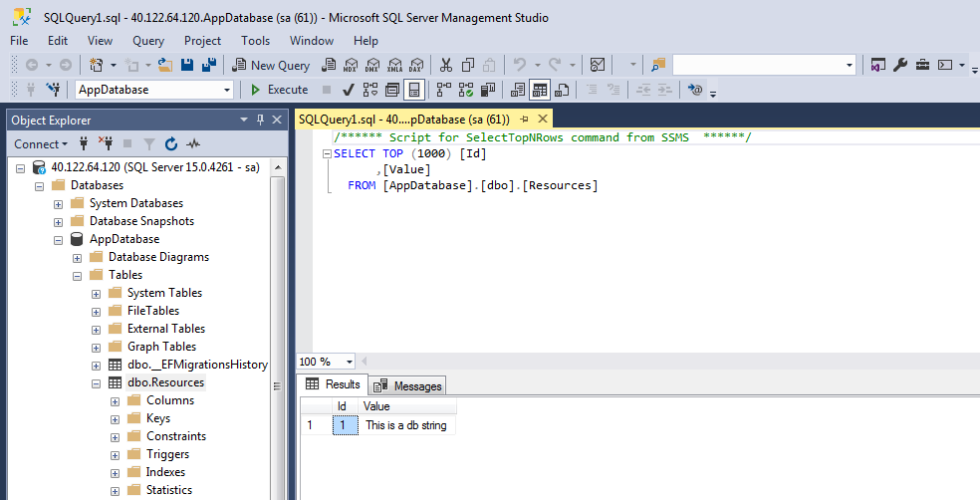Open an Analysis Services DMX Query
This screenshot has width=980, height=500.
372,65
